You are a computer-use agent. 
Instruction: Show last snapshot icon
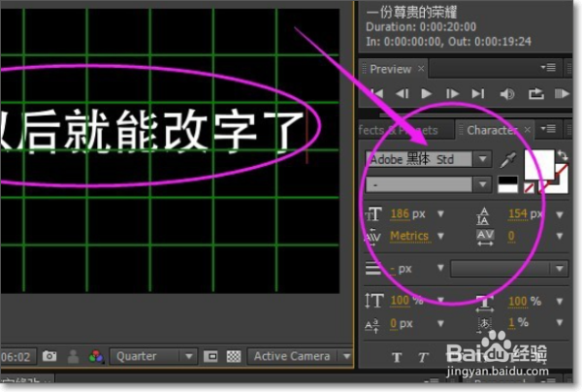(x=73, y=356)
